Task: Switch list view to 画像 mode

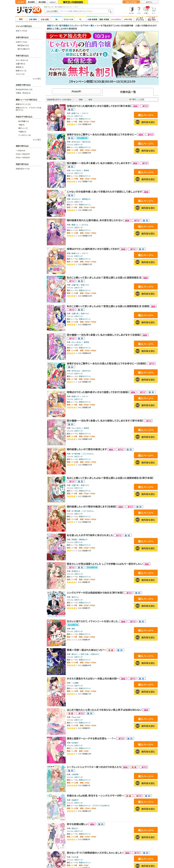Action: coord(90,100)
